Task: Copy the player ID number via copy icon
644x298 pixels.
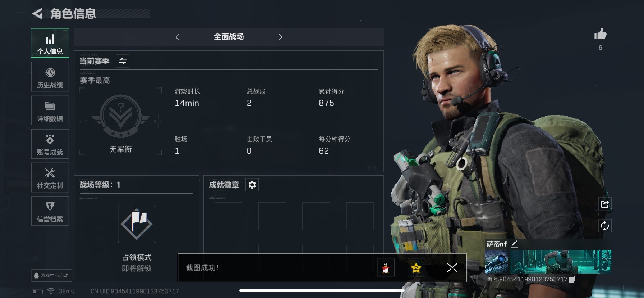Action: point(572,279)
